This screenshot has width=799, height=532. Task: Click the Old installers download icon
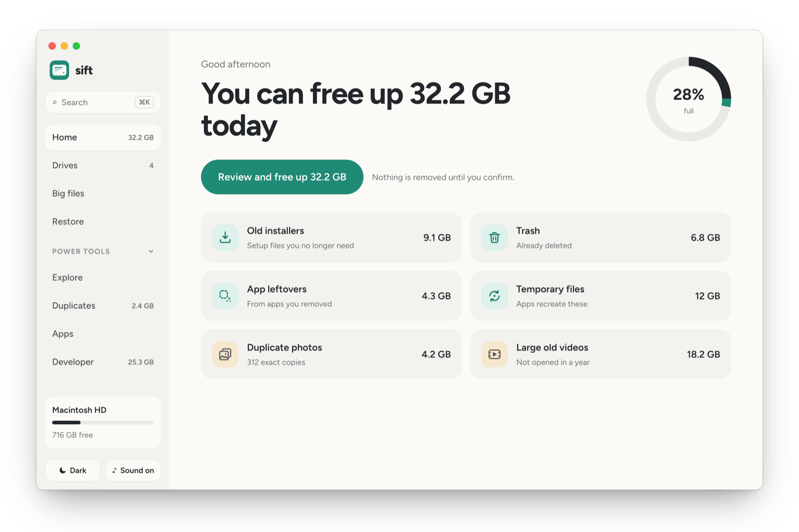coord(225,238)
